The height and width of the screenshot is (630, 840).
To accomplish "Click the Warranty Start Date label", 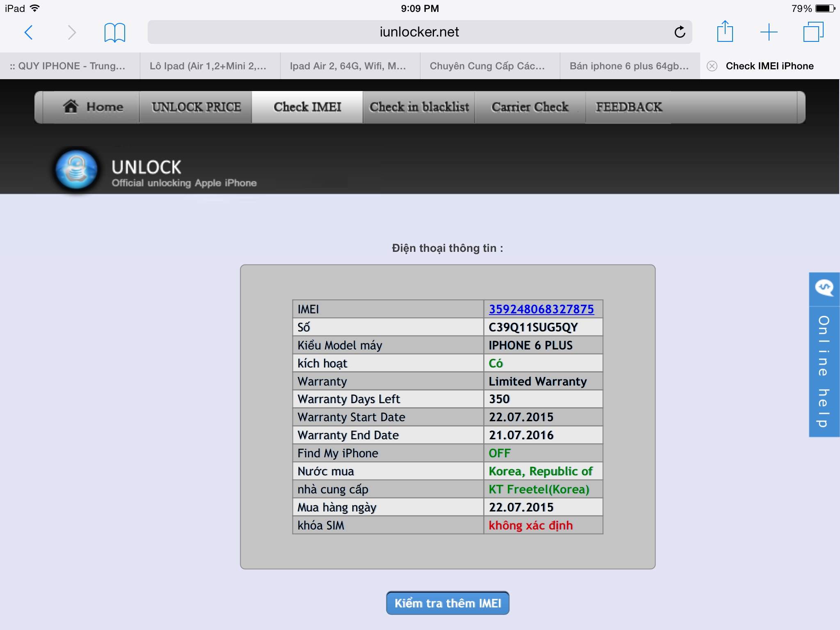I will (x=351, y=417).
